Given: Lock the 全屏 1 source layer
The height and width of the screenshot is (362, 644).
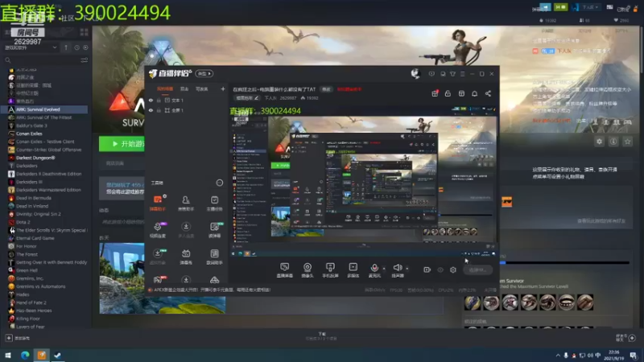Looking at the screenshot, I should coord(159,110).
